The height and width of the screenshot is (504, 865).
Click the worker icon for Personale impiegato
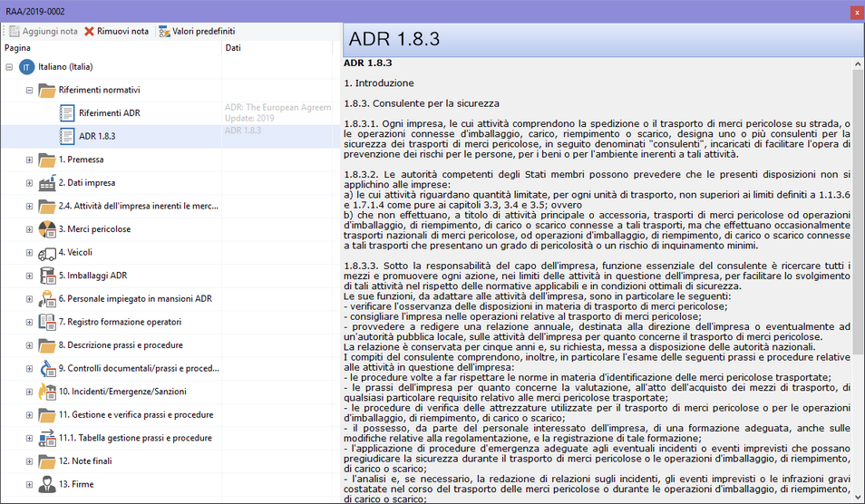pyautogui.click(x=47, y=299)
